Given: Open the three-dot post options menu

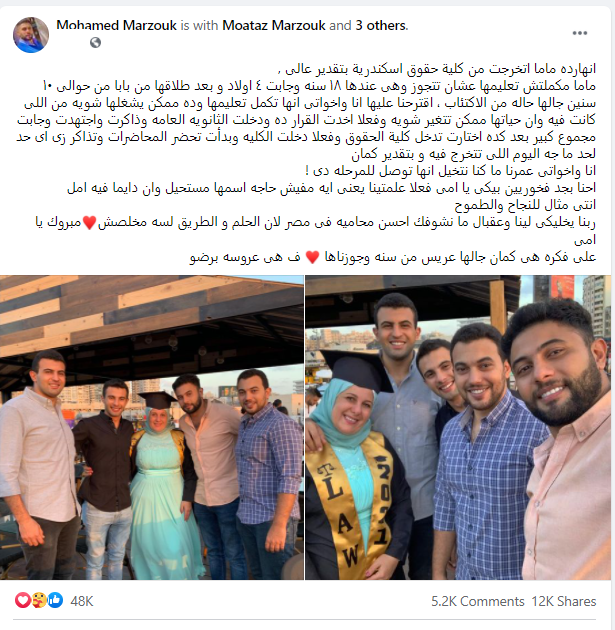Looking at the screenshot, I should 579,33.
